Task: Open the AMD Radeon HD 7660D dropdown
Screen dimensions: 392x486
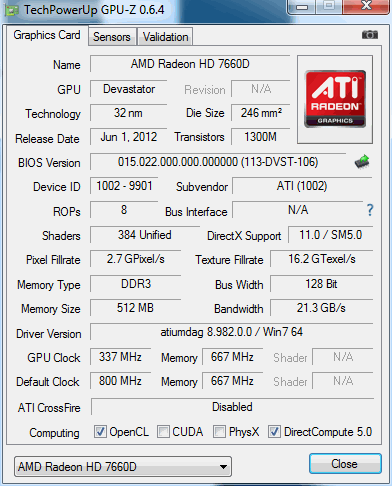Action: pos(123,466)
